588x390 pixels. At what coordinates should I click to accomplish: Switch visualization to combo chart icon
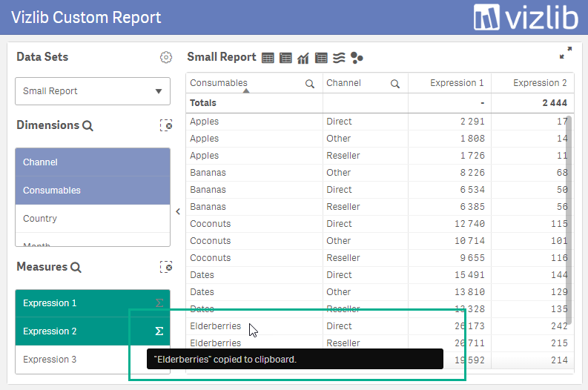[303, 58]
